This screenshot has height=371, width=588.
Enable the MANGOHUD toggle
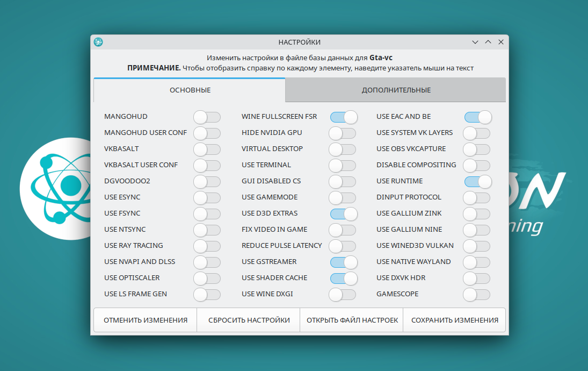[207, 117]
